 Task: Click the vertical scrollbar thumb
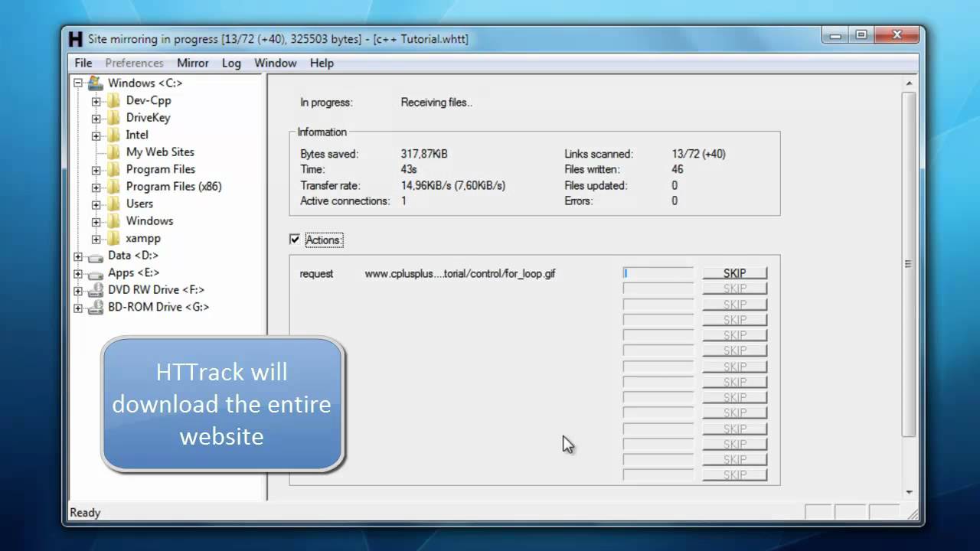(908, 264)
